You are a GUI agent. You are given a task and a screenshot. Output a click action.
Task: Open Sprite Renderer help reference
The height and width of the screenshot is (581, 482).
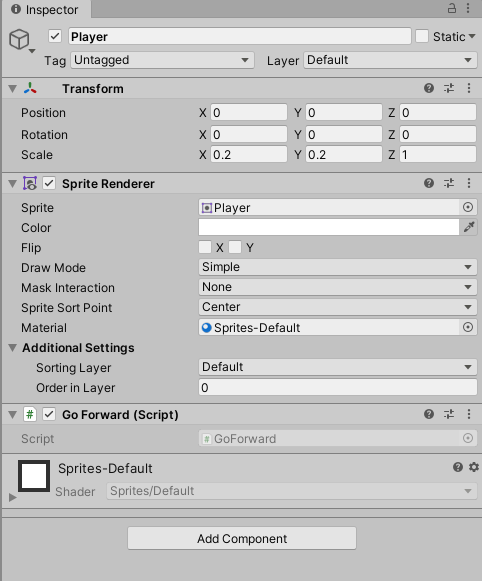coord(429,183)
